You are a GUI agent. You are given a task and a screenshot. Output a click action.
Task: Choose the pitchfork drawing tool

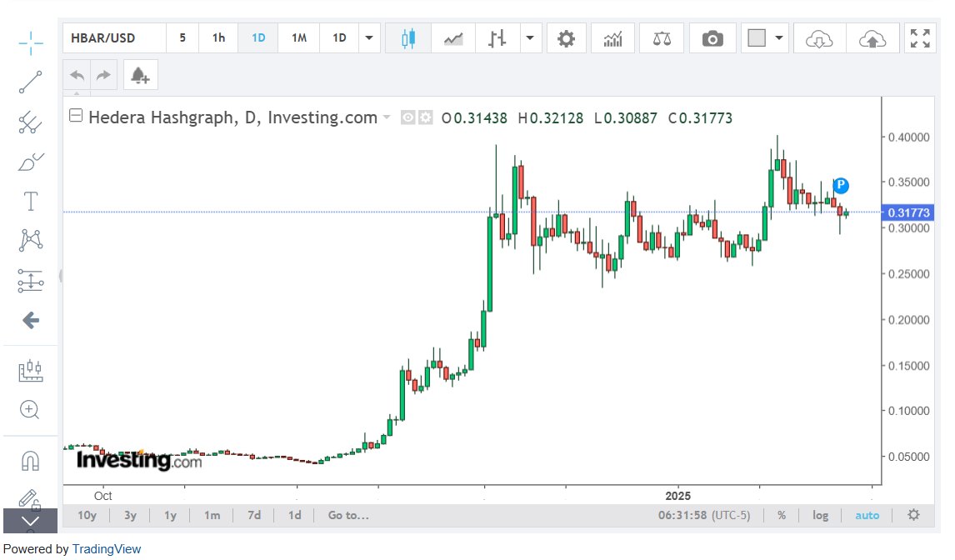point(31,122)
